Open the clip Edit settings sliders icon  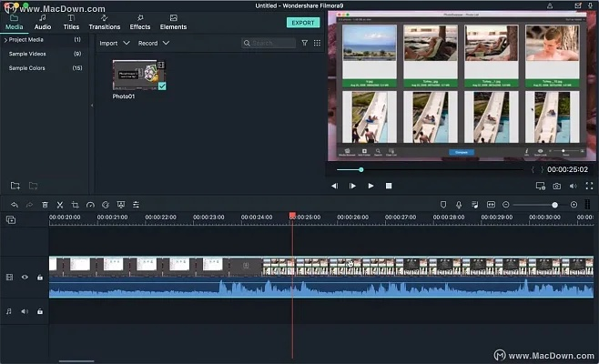click(136, 205)
